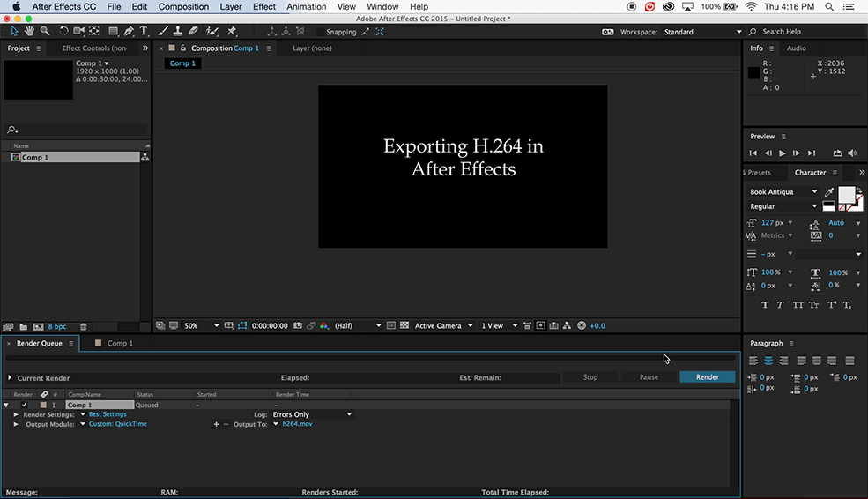Toggle Faux Bold in Character panel
Viewport: 868px width, 499px height.
765,305
